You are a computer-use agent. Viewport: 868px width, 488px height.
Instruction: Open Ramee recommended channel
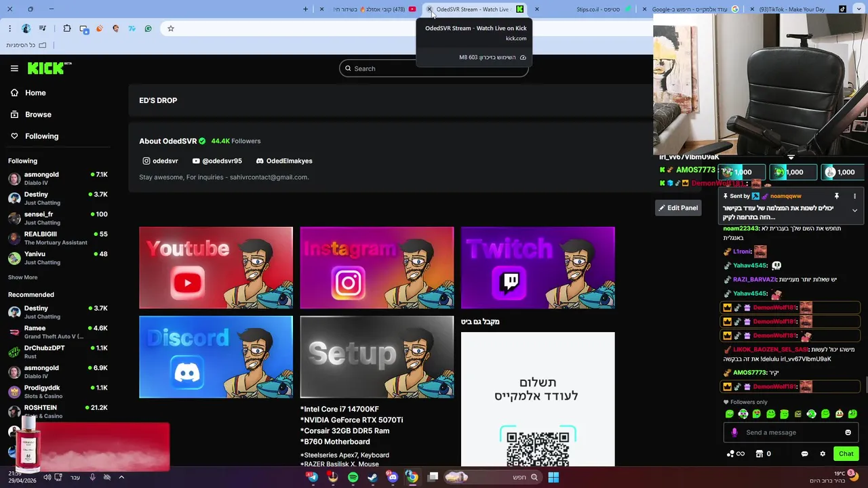[58, 332]
